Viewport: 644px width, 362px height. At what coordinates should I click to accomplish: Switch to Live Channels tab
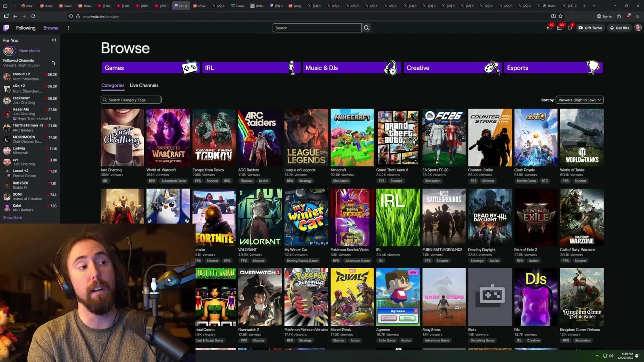click(x=144, y=85)
